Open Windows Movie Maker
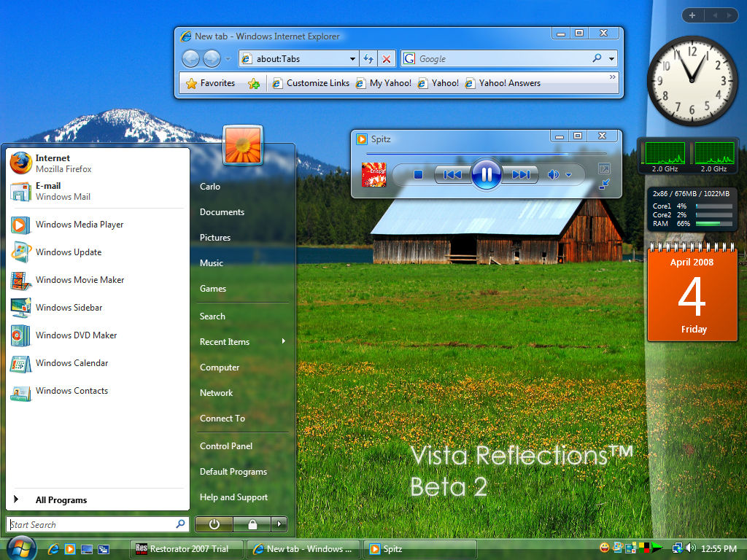This screenshot has width=747, height=560. (x=98, y=279)
